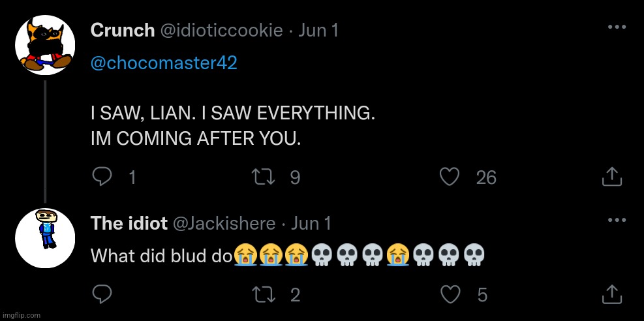Share Crunch's tweet
Viewport: 644px width, 321px height.
tap(610, 176)
